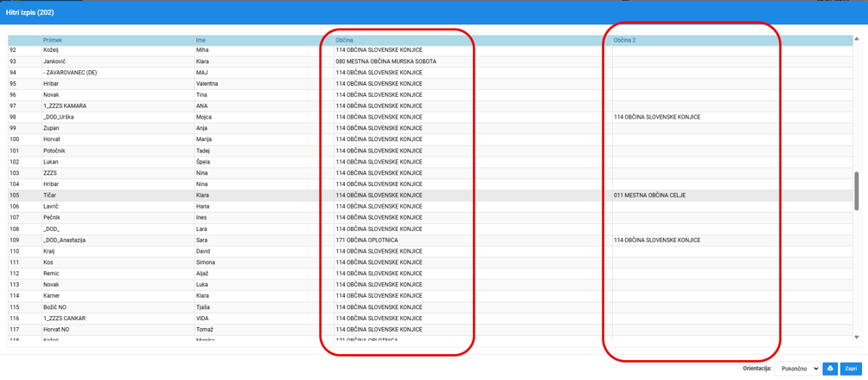The width and height of the screenshot is (868, 380).
Task: Click the vertical scrollbar thumb of the table
Action: (857, 190)
